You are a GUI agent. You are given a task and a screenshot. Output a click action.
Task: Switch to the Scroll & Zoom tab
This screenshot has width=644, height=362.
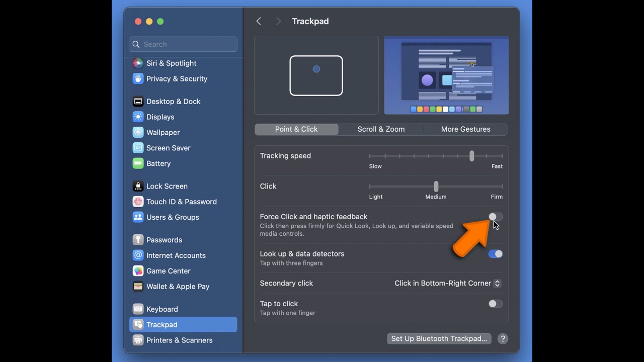[x=381, y=129]
